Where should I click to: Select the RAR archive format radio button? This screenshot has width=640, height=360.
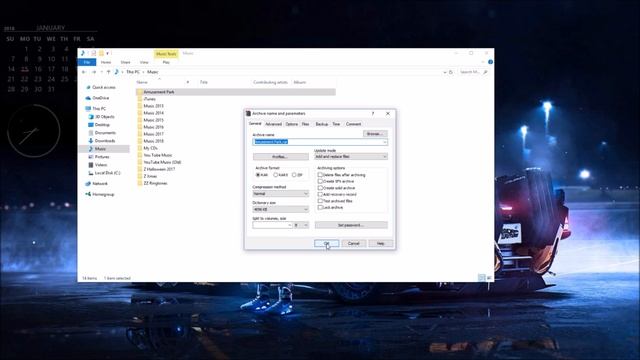258,175
